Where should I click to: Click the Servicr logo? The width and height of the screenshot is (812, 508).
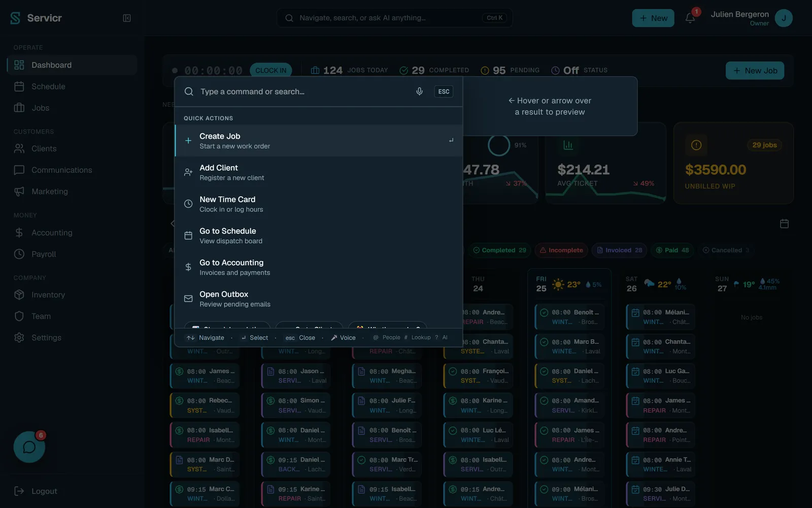[x=36, y=18]
